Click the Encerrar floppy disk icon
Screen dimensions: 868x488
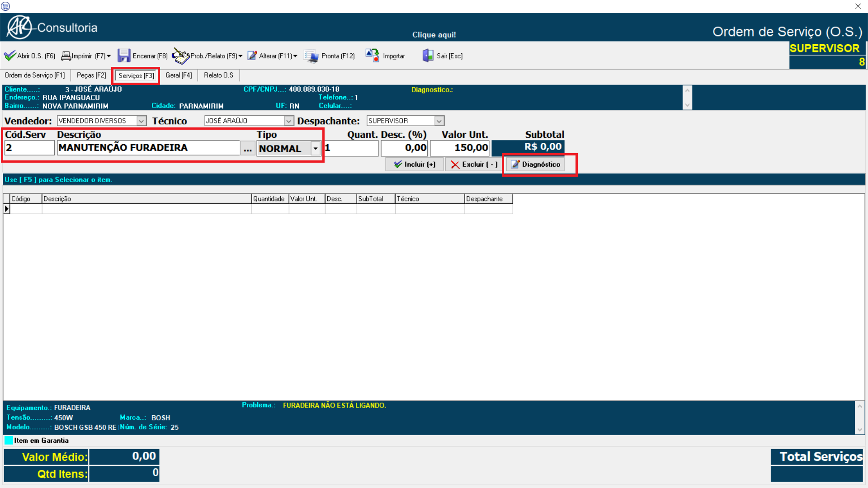[123, 56]
